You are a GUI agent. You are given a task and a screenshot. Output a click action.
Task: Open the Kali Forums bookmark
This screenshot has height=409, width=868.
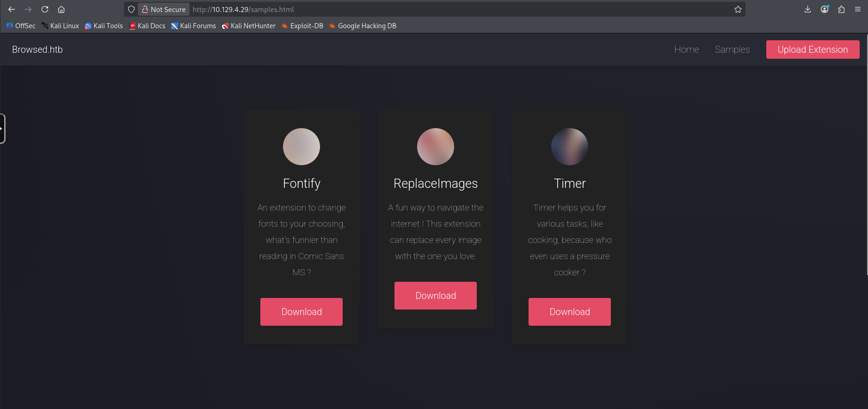[x=193, y=26]
